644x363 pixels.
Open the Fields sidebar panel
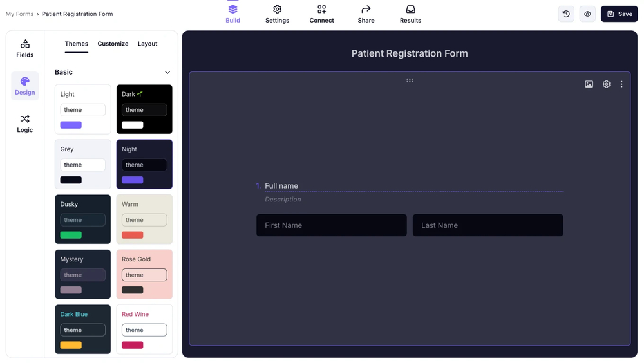click(24, 48)
